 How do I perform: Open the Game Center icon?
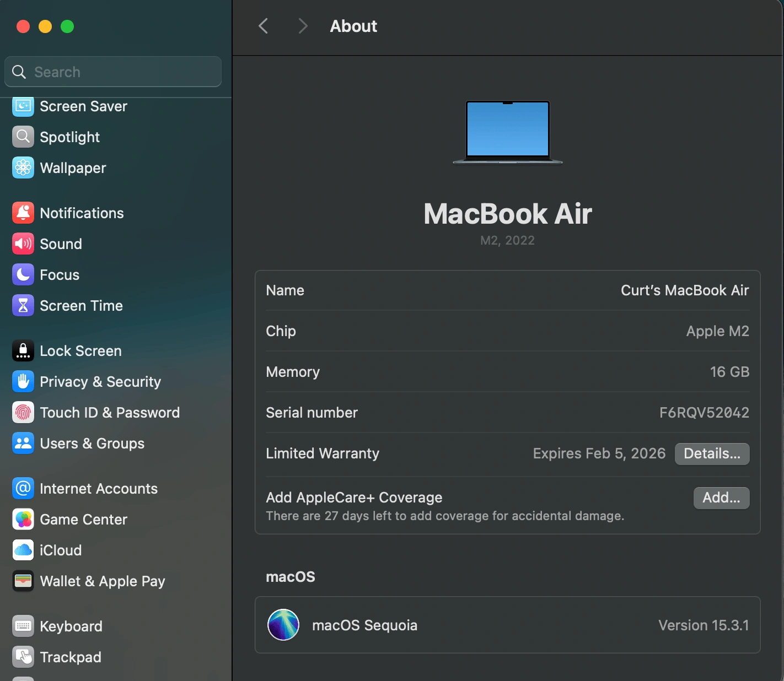pyautogui.click(x=23, y=520)
